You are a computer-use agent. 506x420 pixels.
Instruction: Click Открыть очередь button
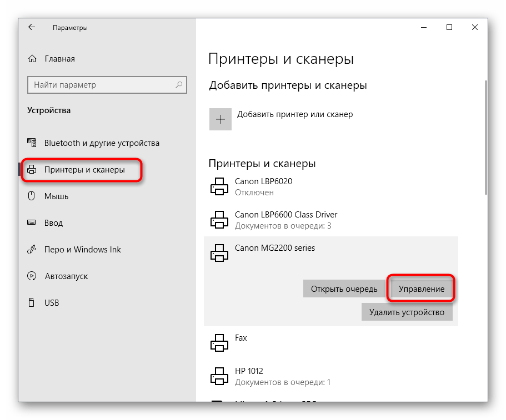coord(344,289)
